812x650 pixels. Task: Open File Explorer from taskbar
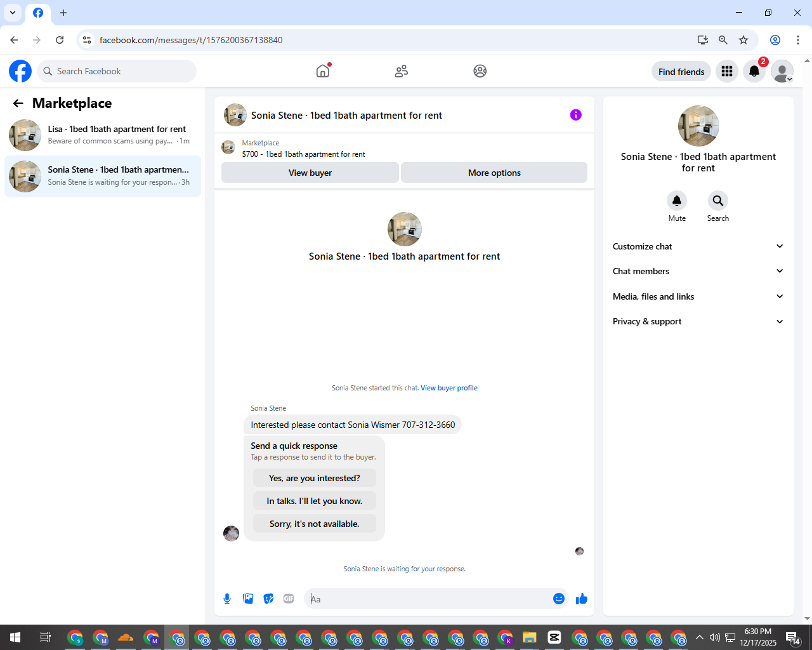pos(530,637)
